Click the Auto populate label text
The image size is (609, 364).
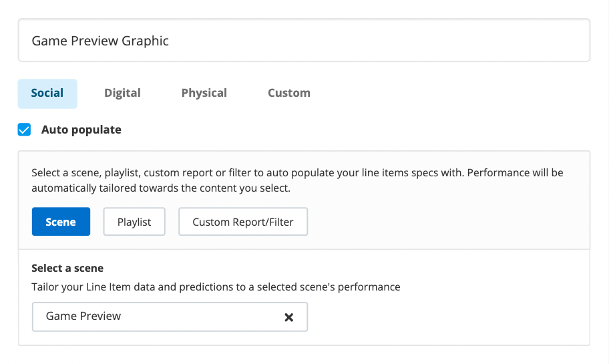pos(81,130)
